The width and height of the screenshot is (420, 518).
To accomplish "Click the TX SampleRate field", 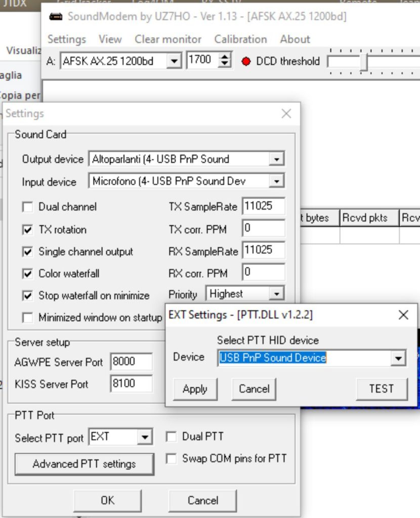I will 263,206.
